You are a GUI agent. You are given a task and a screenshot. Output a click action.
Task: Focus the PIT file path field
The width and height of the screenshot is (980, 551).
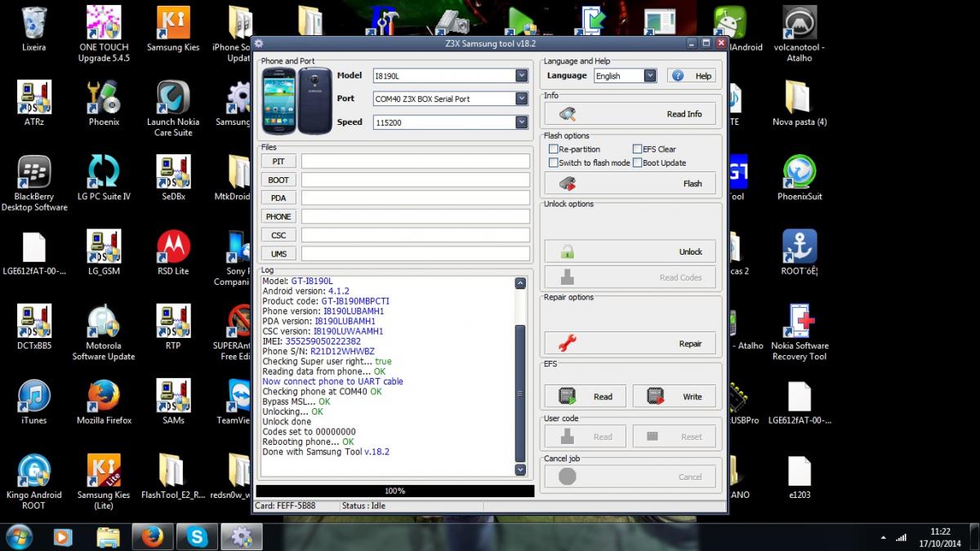pyautogui.click(x=416, y=162)
